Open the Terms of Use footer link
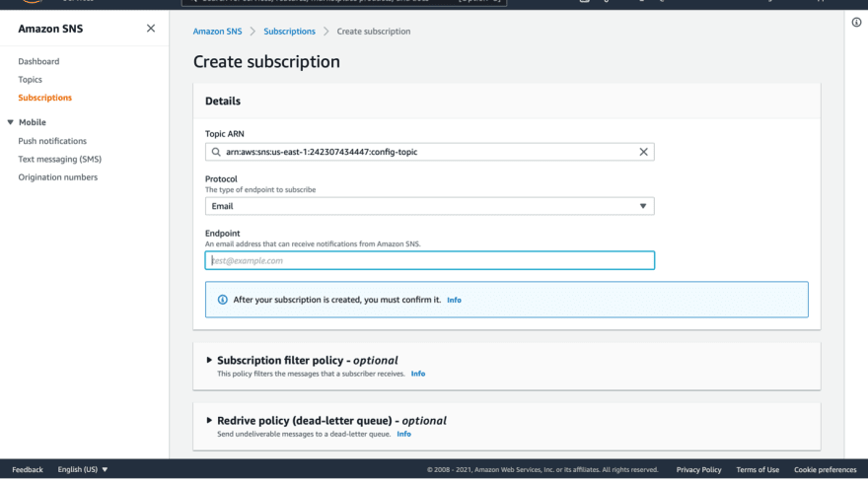Image resolution: width=868 pixels, height=480 pixels. coord(758,469)
